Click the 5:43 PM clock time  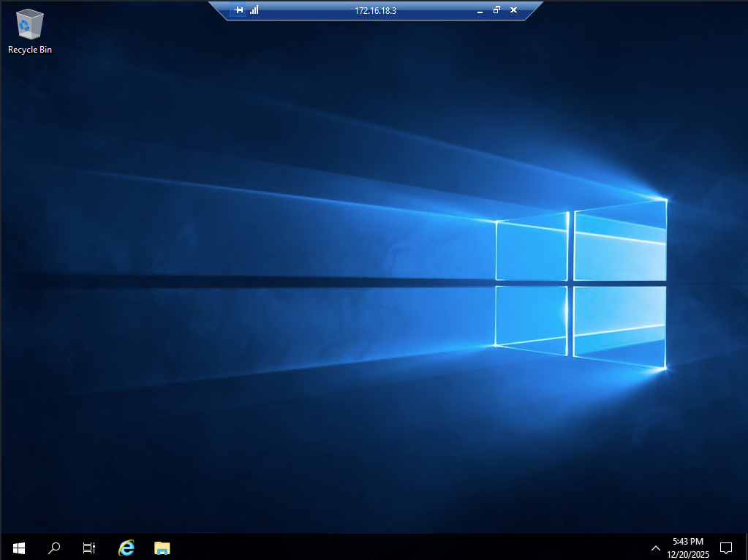coord(687,542)
